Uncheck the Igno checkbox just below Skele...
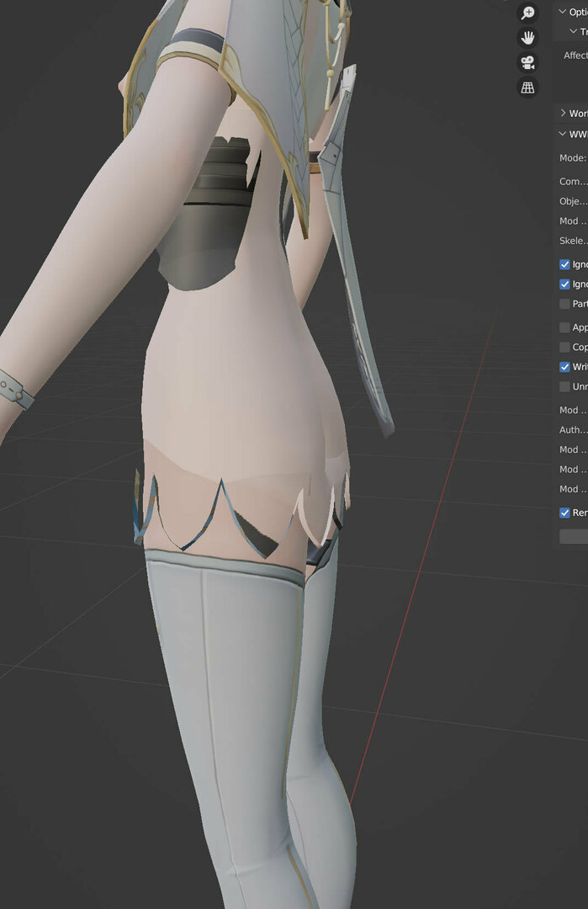This screenshot has height=909, width=588. click(x=564, y=264)
